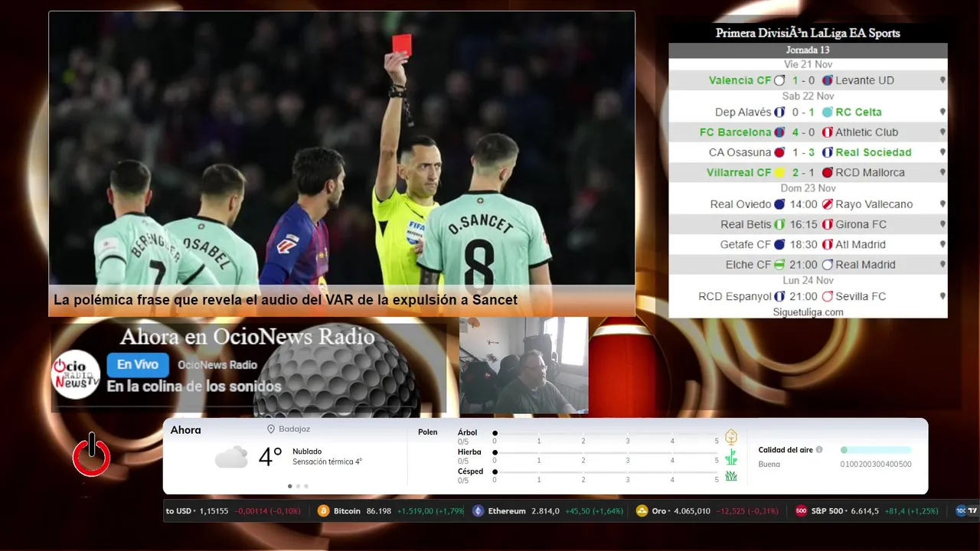
Task: Click the '4°' temperature reading
Action: 270,457
